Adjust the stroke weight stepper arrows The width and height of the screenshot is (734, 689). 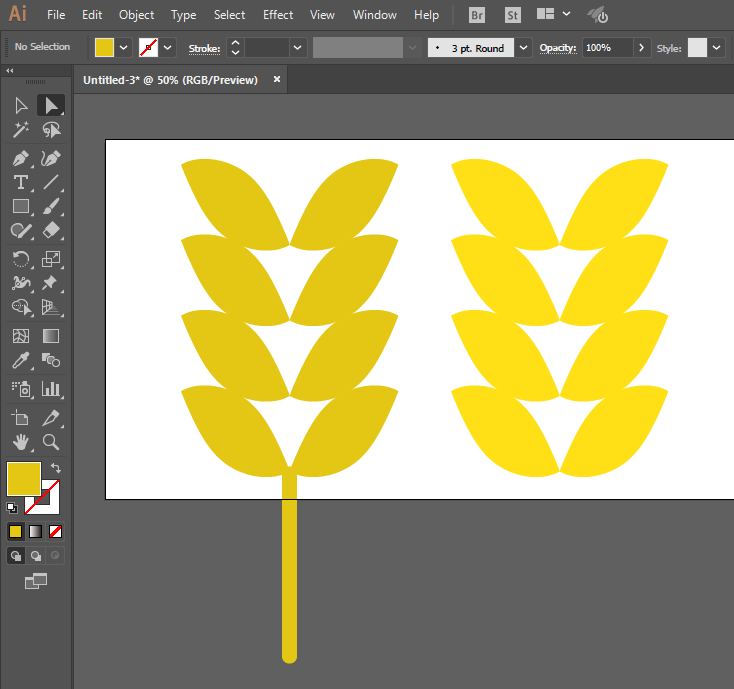click(x=235, y=48)
